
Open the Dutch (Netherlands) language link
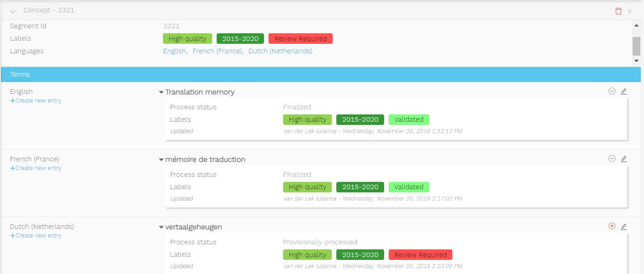[x=280, y=51]
